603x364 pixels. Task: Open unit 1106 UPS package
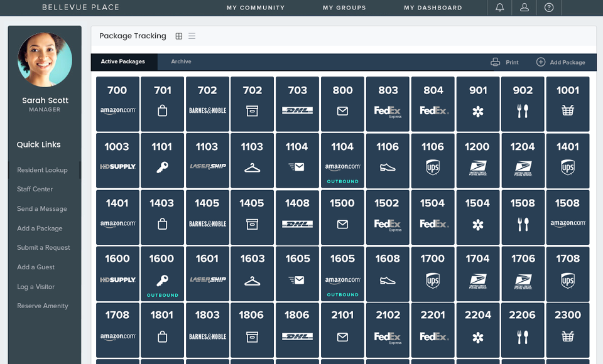(x=433, y=160)
